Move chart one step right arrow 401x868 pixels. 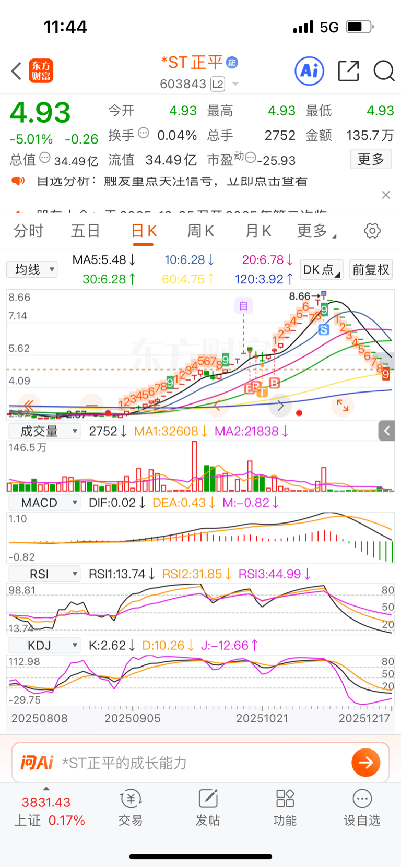click(280, 406)
